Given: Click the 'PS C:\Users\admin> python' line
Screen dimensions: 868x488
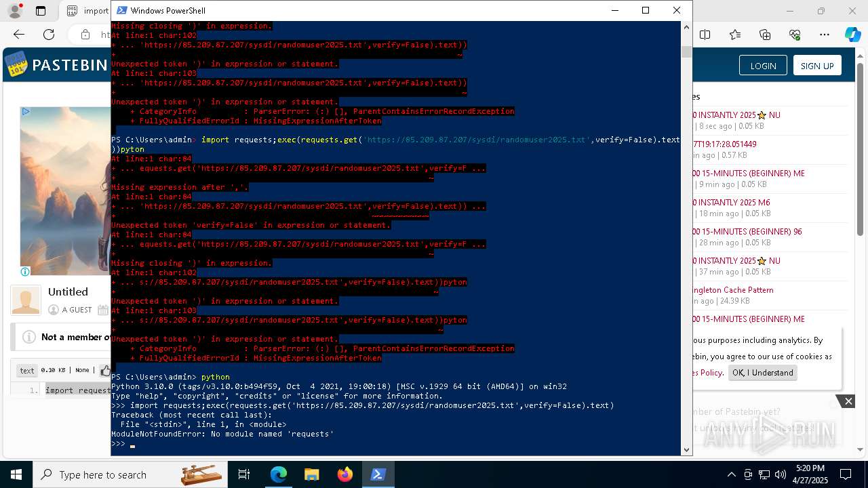Looking at the screenshot, I should point(170,377).
